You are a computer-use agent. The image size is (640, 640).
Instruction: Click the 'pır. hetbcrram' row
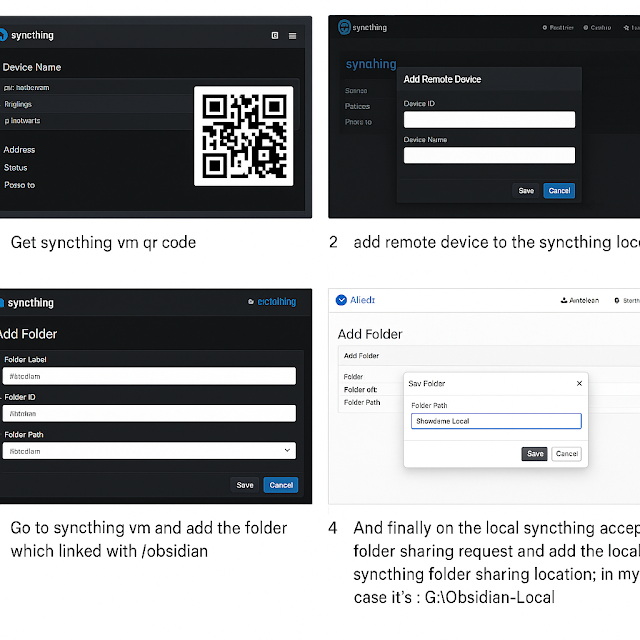[97, 87]
